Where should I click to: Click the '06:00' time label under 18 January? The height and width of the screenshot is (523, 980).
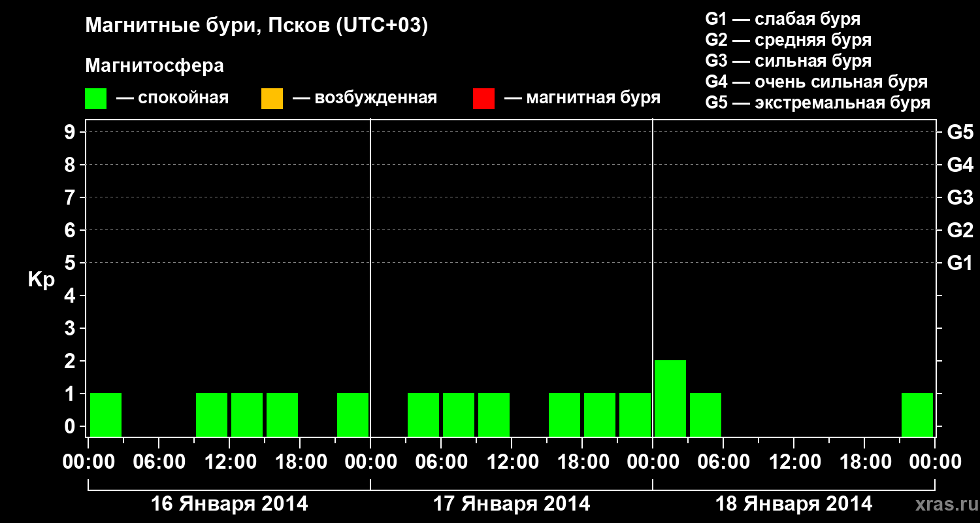coord(723,462)
